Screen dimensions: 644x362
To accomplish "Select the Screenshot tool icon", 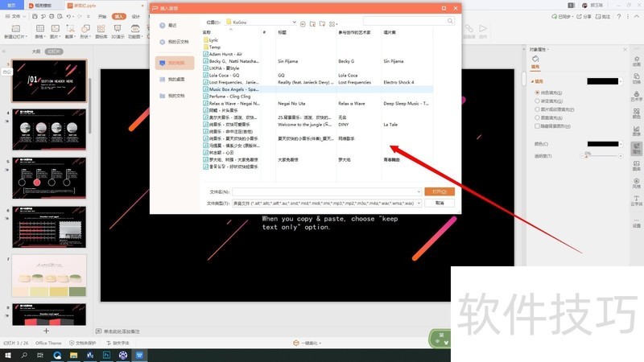I will point(70,29).
